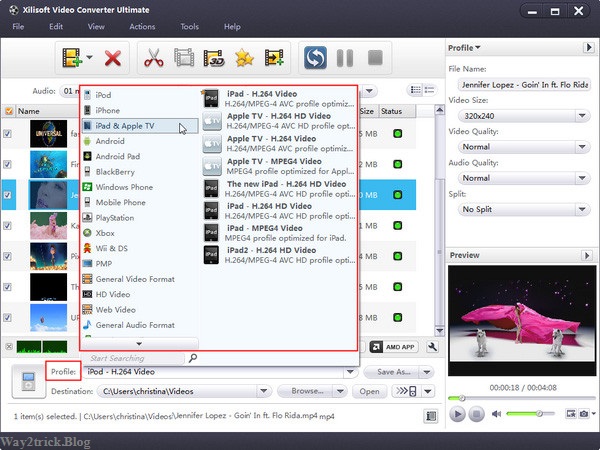Pause conversion with the pause icon
This screenshot has width=600, height=450.
(345, 58)
